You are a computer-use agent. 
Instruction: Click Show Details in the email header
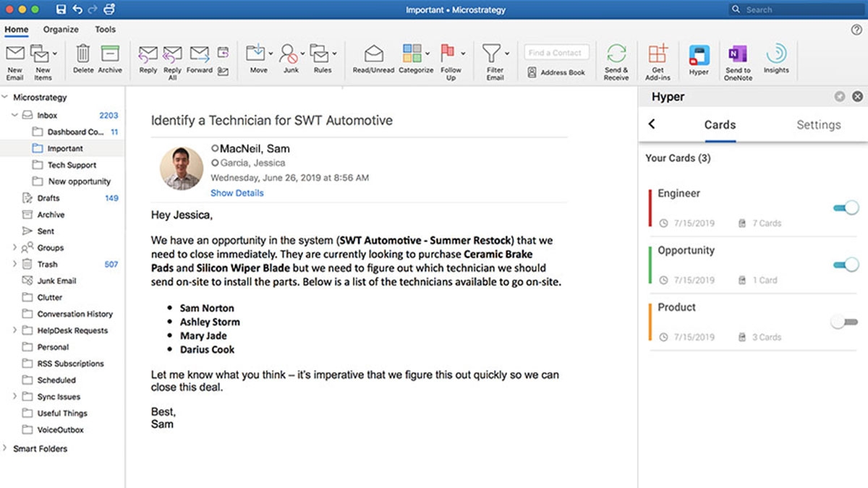[x=237, y=193]
